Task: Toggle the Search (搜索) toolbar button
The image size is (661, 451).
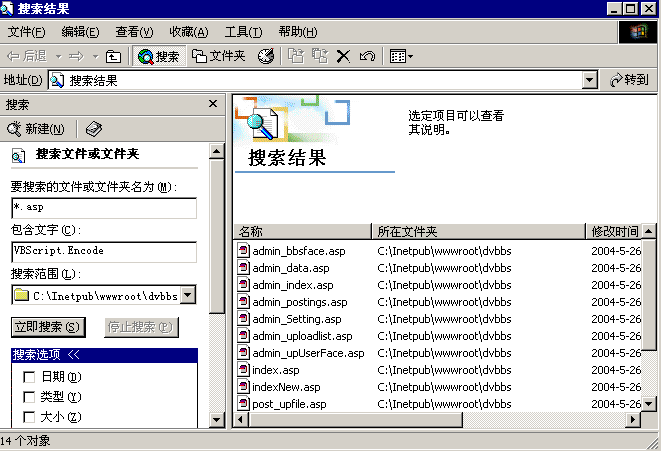Action: tap(159, 56)
